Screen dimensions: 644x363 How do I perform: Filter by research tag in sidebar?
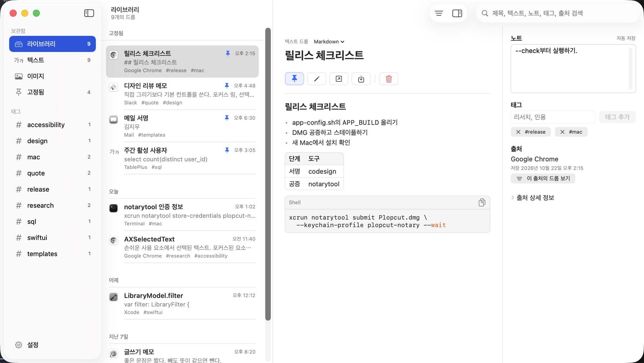pos(53,206)
